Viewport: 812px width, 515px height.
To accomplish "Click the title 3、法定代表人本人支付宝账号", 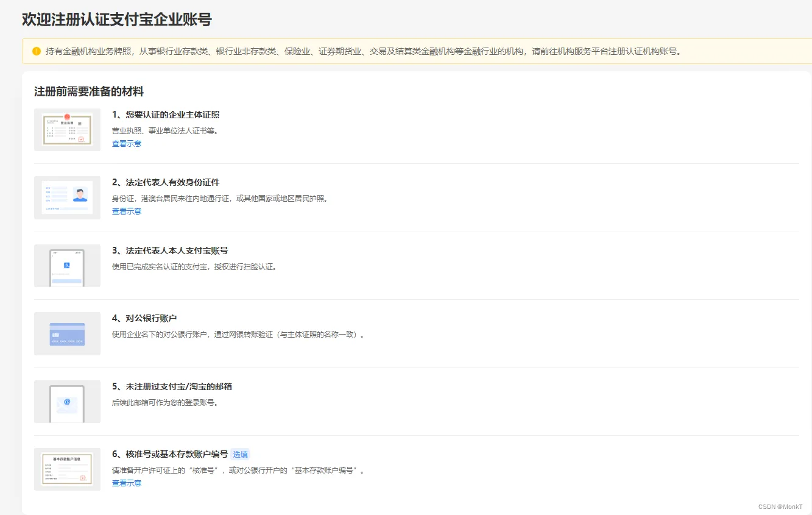I will (170, 250).
